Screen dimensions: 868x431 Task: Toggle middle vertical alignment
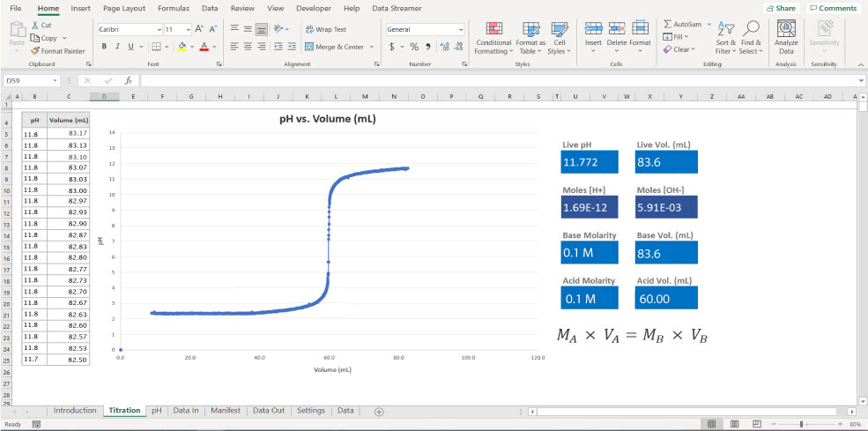[248, 29]
